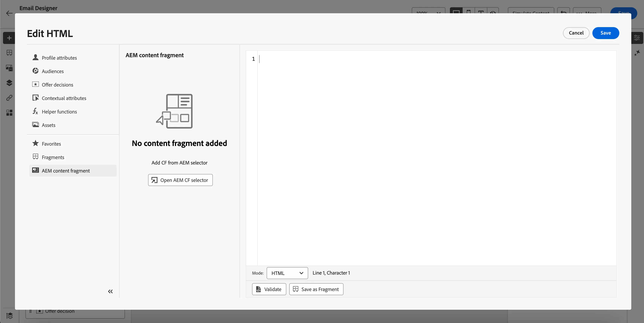Open the Offer decisions section
Viewport: 644px width, 323px height.
[x=73, y=85]
